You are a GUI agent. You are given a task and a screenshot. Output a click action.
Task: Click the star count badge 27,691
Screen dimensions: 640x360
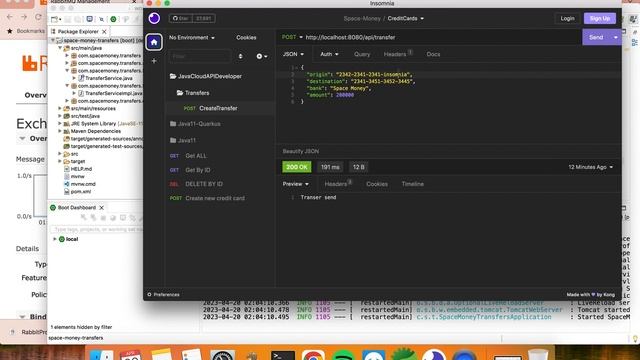[204, 18]
